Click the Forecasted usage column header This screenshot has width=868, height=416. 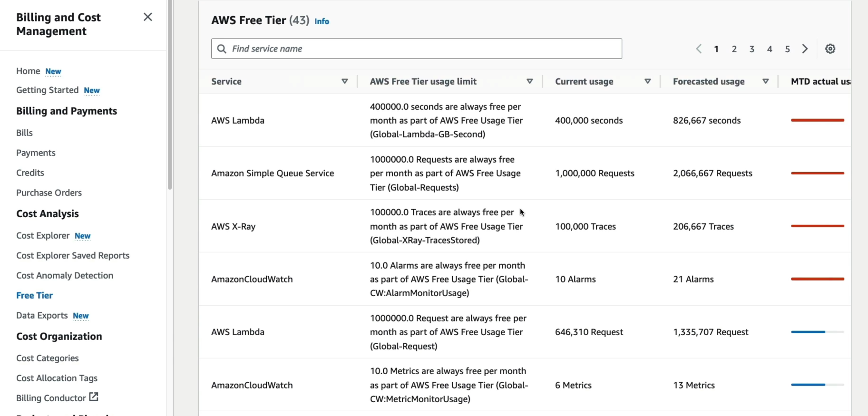point(709,81)
